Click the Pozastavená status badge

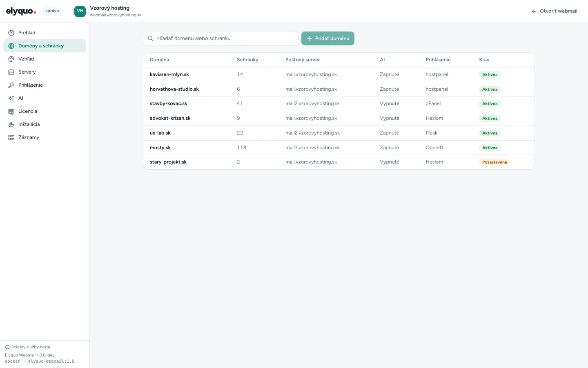pyautogui.click(x=494, y=162)
